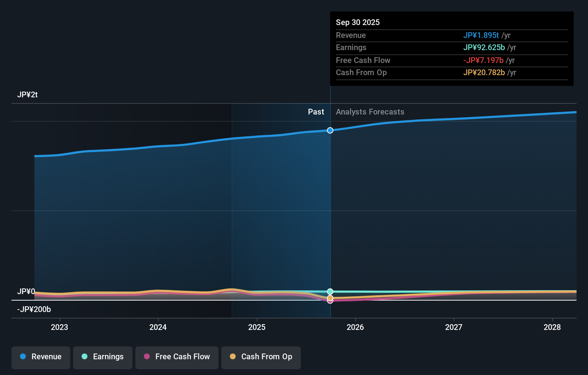The image size is (588, 375).
Task: Click the Sep 30 2025 tooltip header
Action: click(358, 22)
